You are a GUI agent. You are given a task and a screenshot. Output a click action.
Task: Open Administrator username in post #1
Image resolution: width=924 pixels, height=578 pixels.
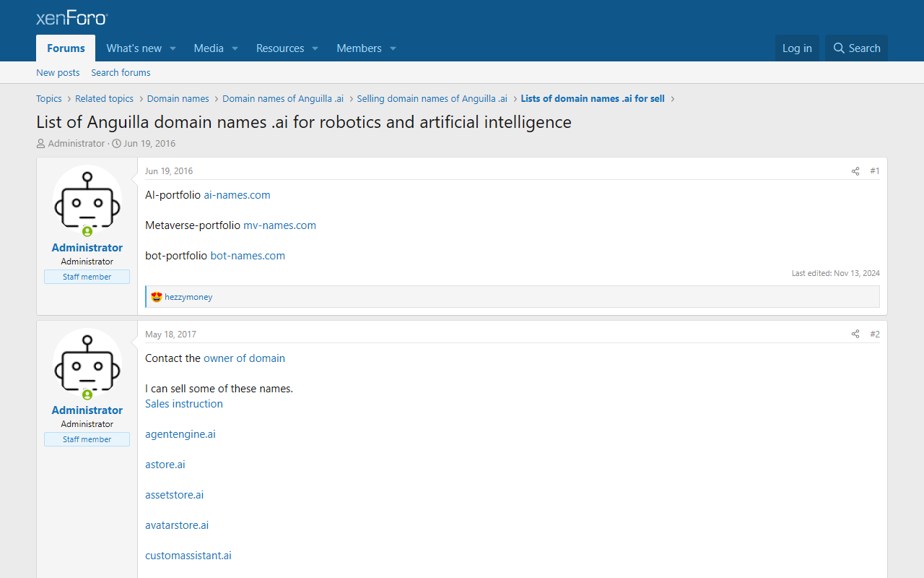click(x=87, y=247)
